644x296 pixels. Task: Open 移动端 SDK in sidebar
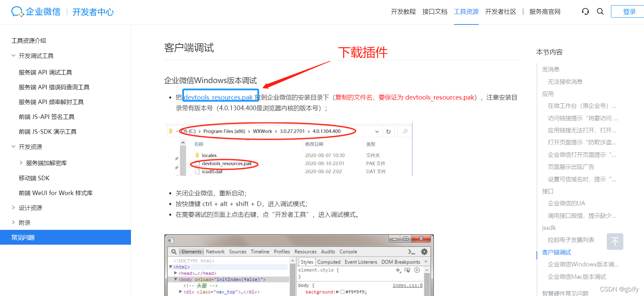pyautogui.click(x=34, y=178)
